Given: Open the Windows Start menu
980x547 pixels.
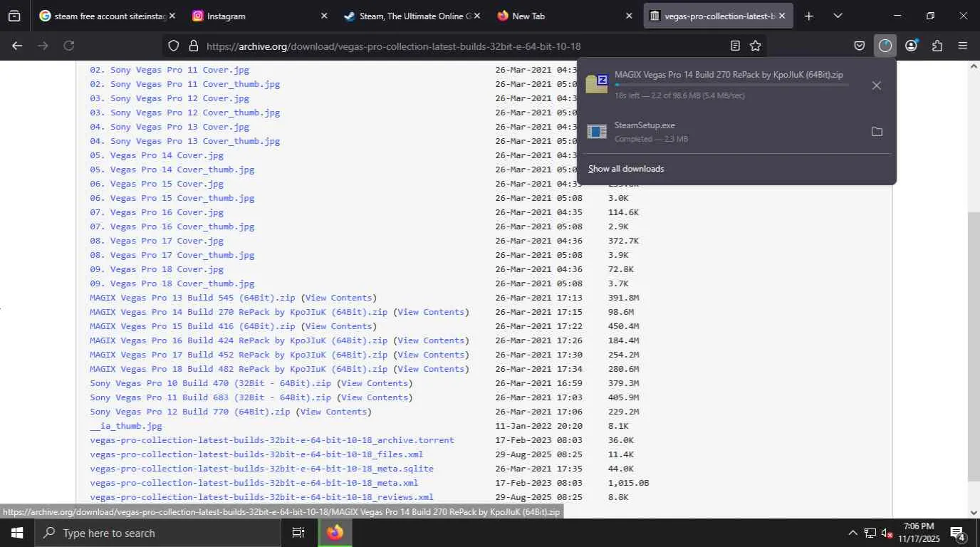Looking at the screenshot, I should [x=17, y=533].
